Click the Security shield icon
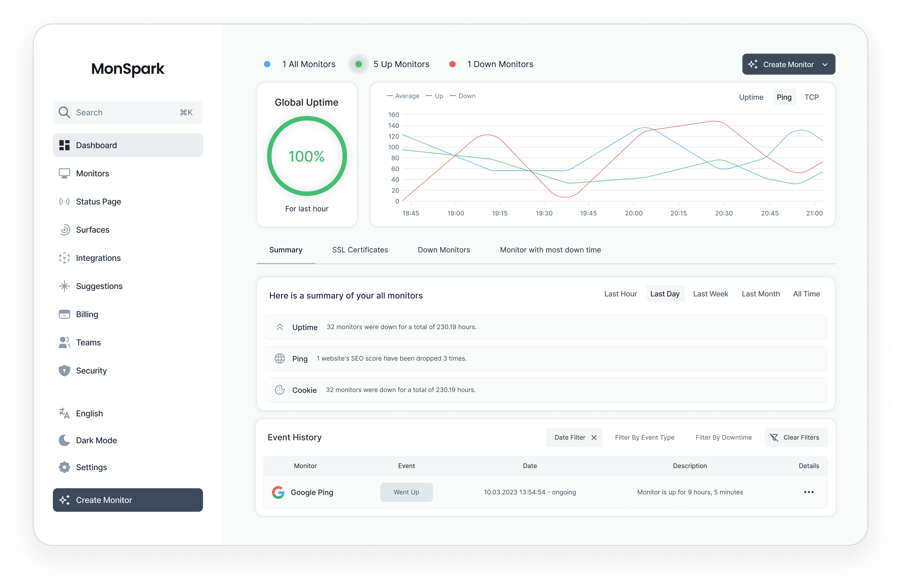 click(64, 370)
